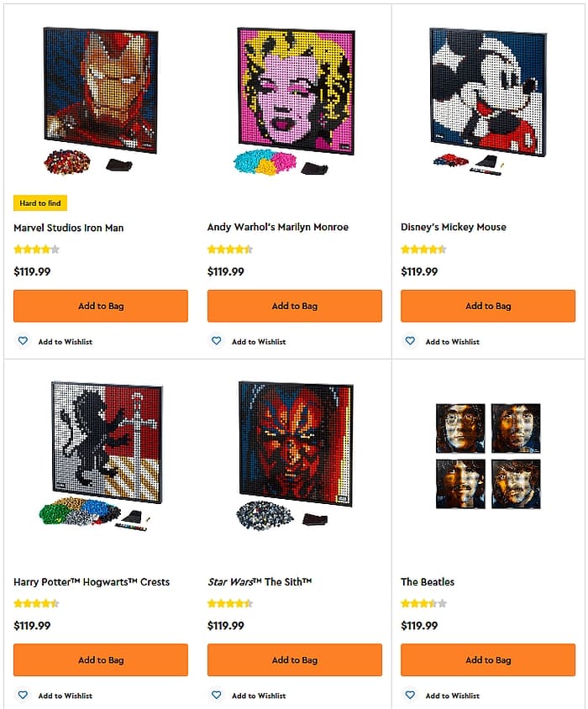
Task: Add Harry Potter Hogwarts Crests to bag
Action: coord(101,660)
